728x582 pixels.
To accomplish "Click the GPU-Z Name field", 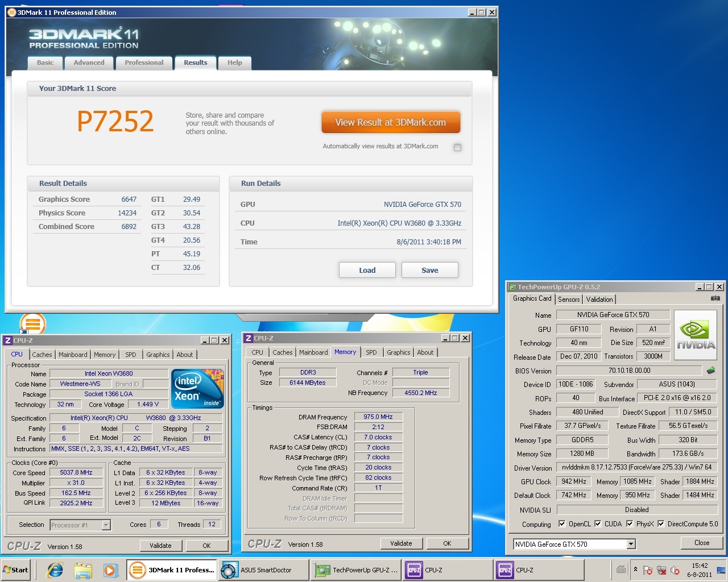I will 613,315.
